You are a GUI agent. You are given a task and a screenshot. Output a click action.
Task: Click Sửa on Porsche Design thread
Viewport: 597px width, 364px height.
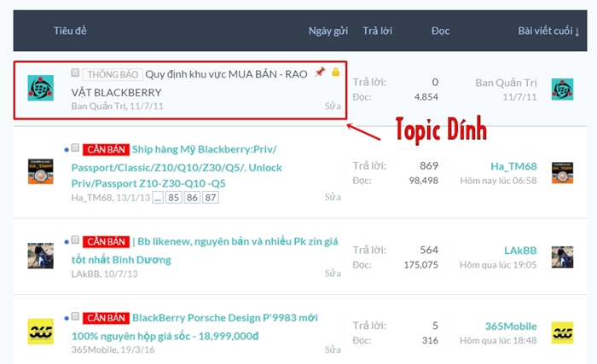pyautogui.click(x=333, y=350)
